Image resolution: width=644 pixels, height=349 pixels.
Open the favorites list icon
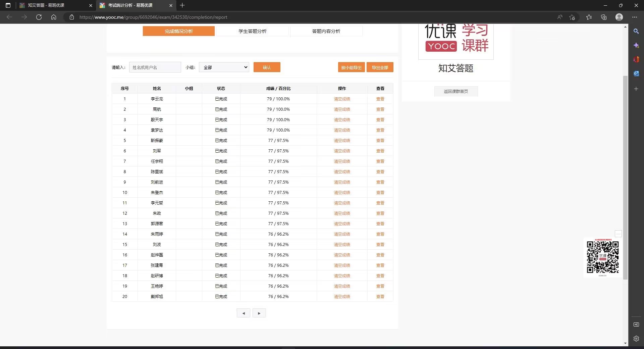coord(589,17)
